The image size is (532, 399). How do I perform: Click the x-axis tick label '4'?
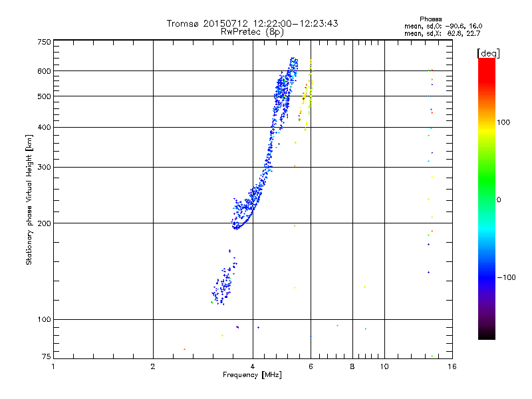(x=253, y=366)
